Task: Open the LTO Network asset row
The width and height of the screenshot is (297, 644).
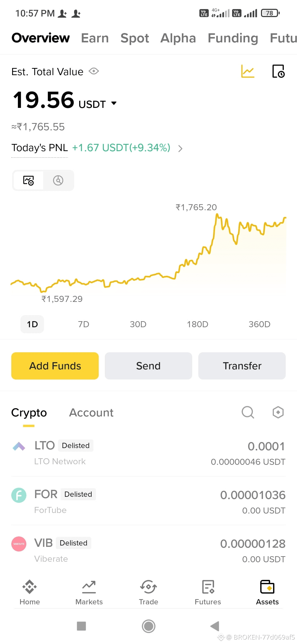Action: pyautogui.click(x=148, y=453)
